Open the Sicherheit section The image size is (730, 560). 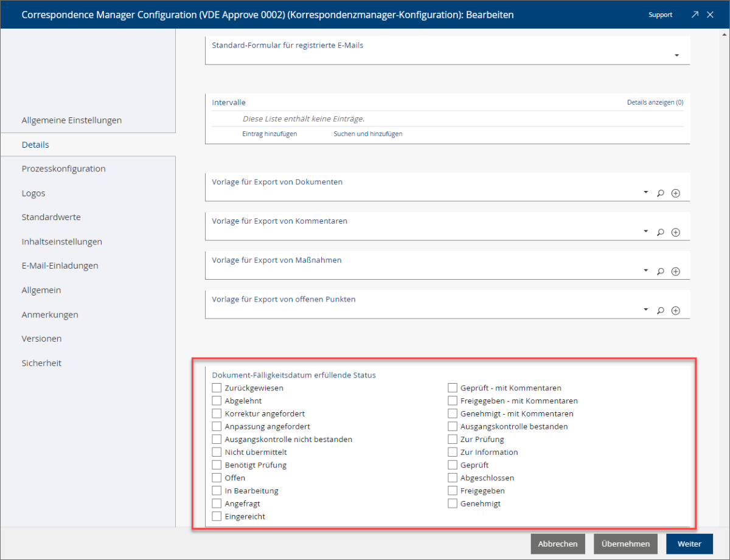[41, 363]
